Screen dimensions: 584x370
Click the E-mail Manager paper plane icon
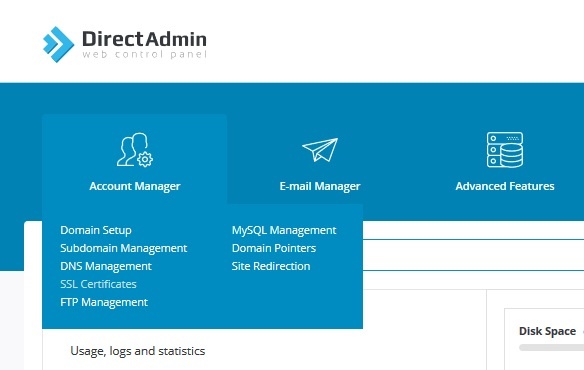(320, 150)
